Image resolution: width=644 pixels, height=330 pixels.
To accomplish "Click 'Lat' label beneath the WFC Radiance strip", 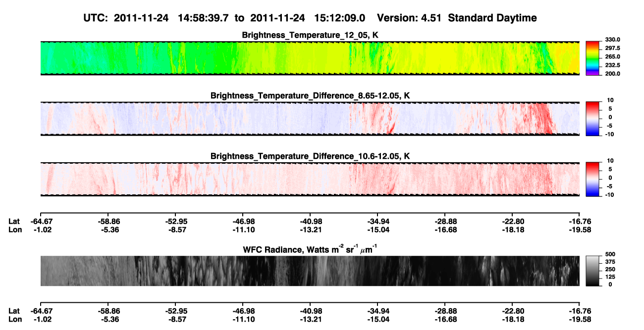I will click(x=15, y=311).
